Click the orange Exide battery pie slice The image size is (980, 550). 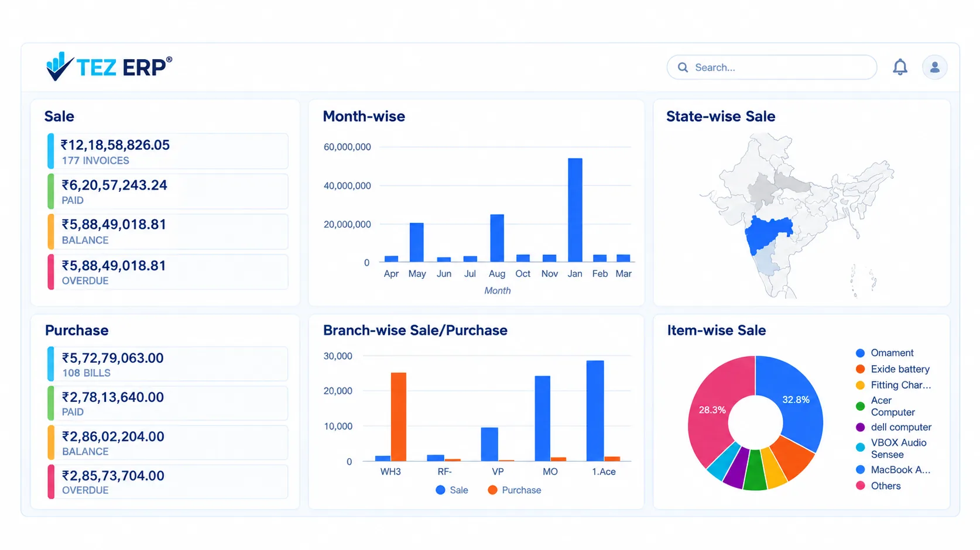[x=793, y=457]
